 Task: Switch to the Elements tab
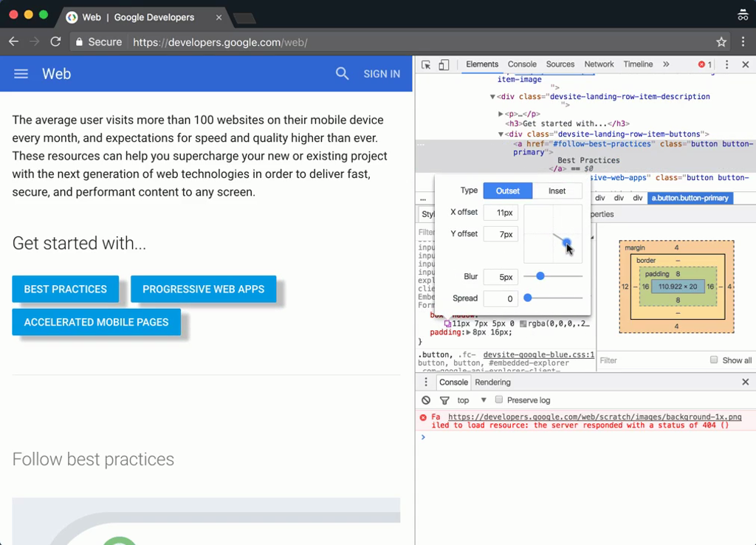(481, 64)
